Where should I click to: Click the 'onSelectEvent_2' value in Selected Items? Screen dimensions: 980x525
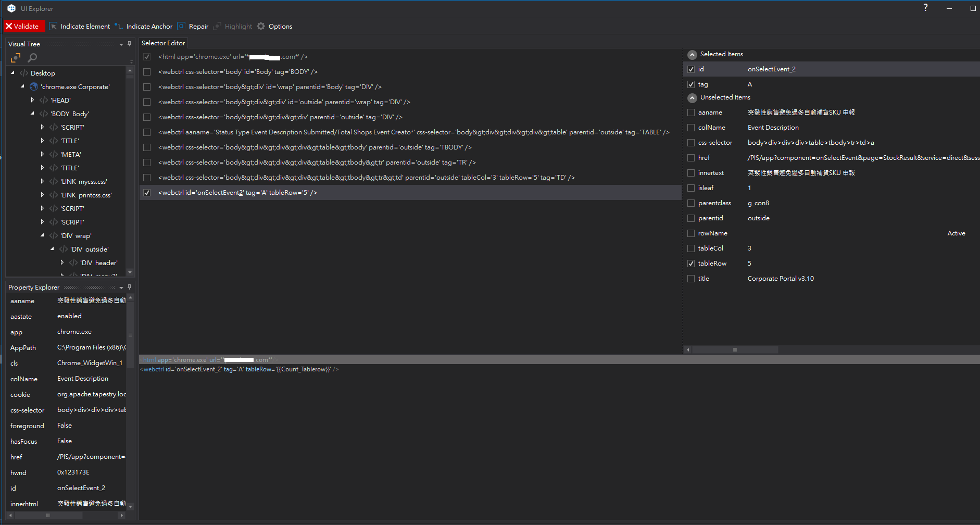point(772,69)
